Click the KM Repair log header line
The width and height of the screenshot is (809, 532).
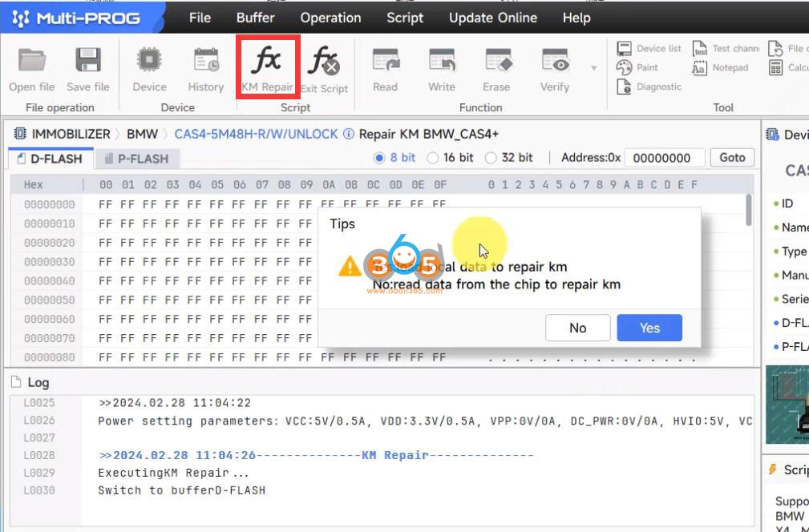(x=316, y=455)
